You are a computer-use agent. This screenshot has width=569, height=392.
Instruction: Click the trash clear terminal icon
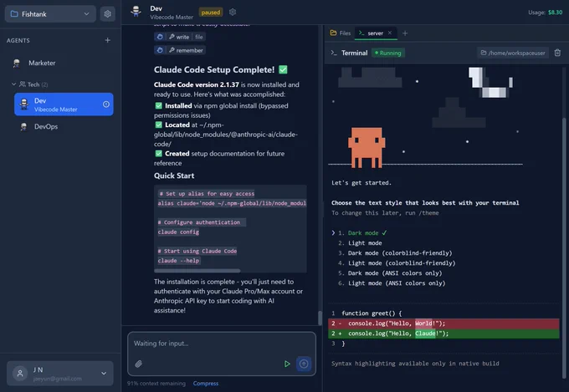pos(557,53)
